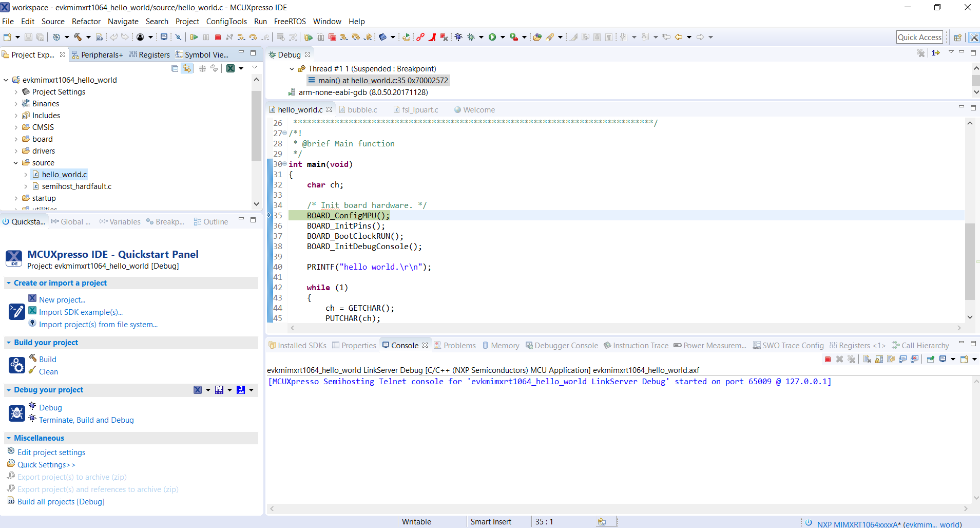Toggle Link with Editor in Project Explorer

coord(187,68)
